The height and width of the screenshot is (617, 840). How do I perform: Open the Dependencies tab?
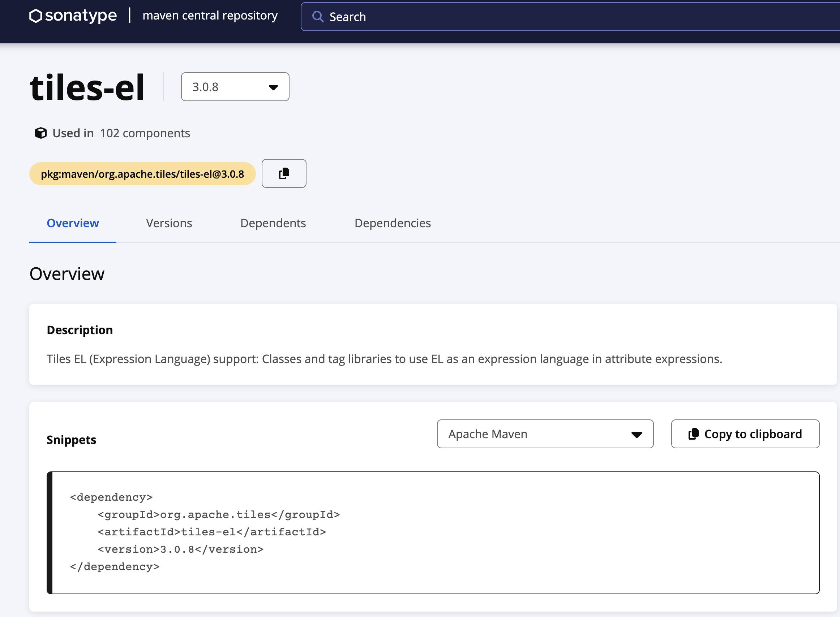(393, 223)
